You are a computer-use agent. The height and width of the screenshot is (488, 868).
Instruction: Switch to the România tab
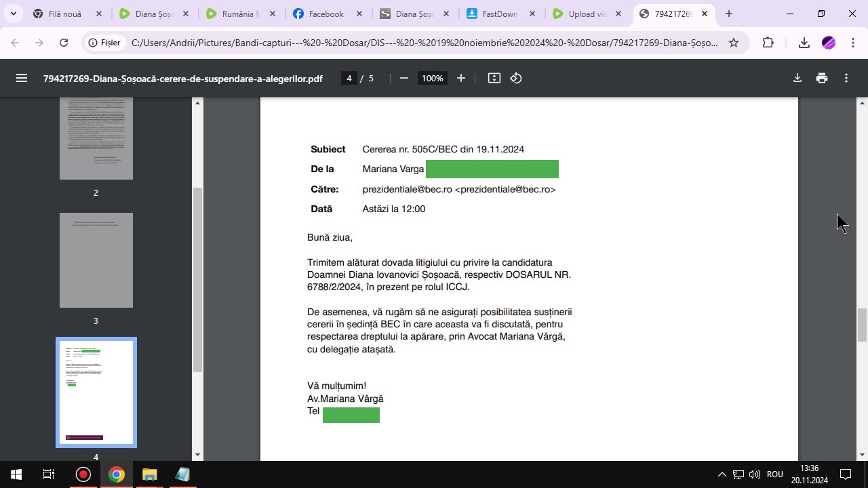[242, 14]
